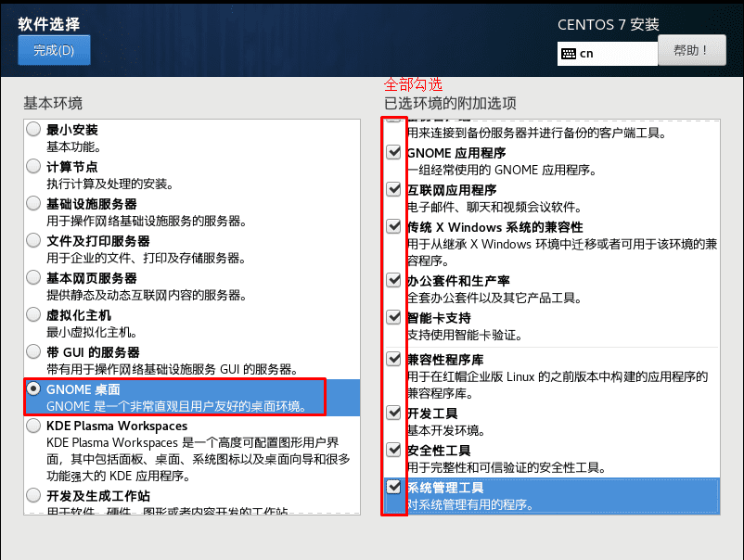Click description 基本开发环境。
The image size is (744, 560).
click(447, 430)
